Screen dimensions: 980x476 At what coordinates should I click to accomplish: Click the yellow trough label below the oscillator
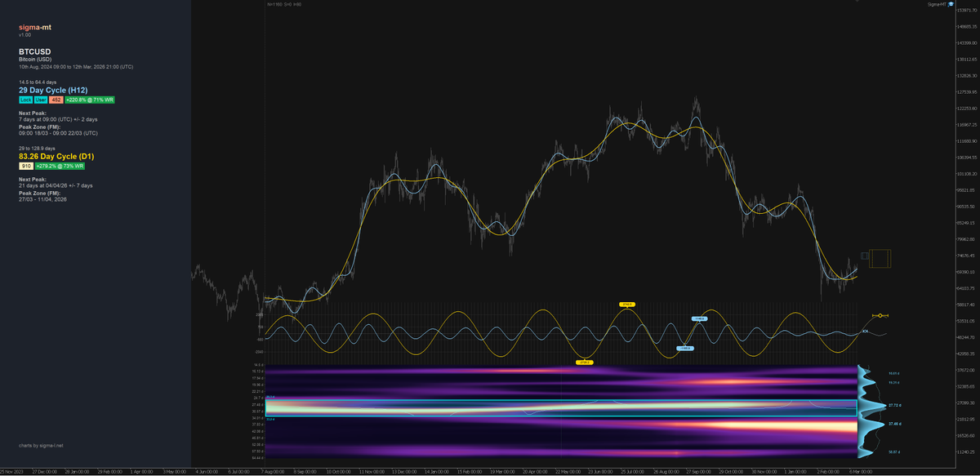[584, 361]
